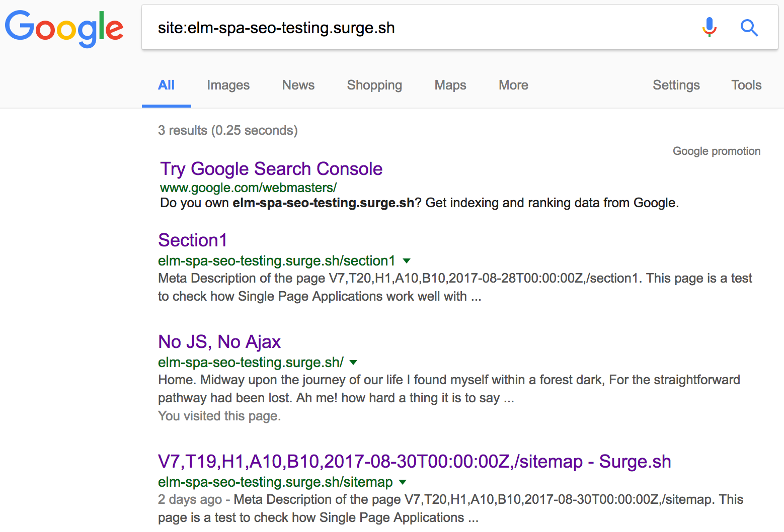The height and width of the screenshot is (532, 784).
Task: Click the dropdown arrow beside the sitemap URL
Action: pos(403,482)
